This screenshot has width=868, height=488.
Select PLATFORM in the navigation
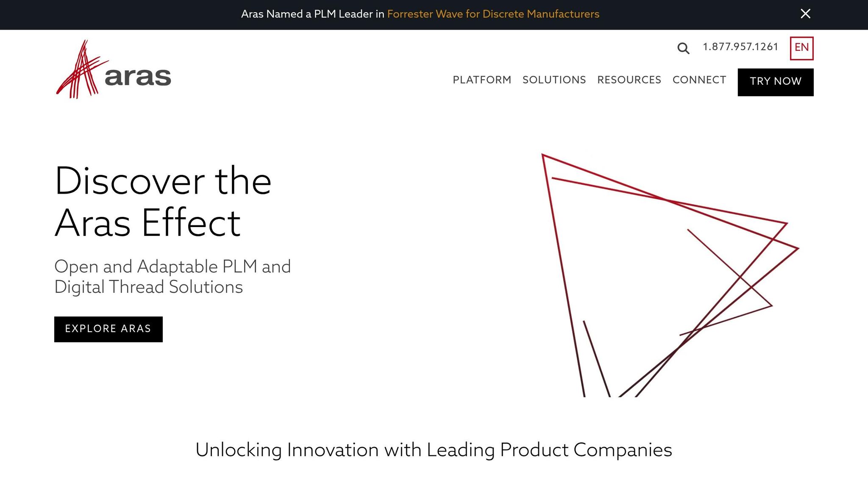(x=482, y=80)
